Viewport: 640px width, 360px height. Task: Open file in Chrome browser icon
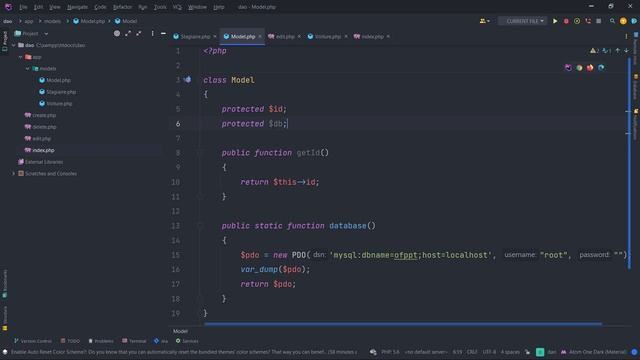coord(579,68)
